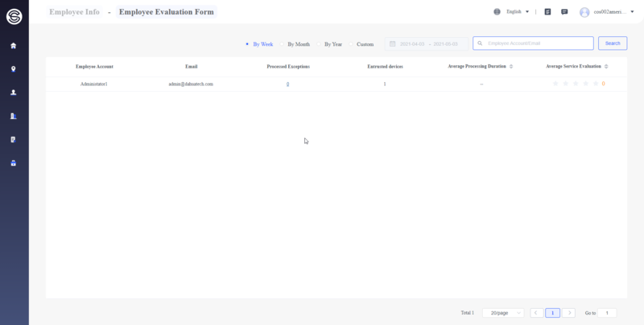The width and height of the screenshot is (644, 325).
Task: Open the building sidebar icon
Action: [13, 116]
